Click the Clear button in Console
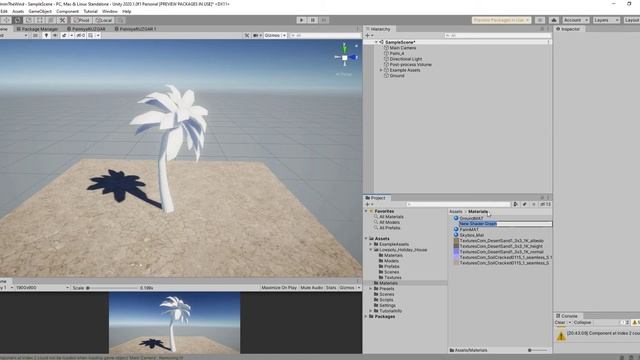 coord(560,322)
